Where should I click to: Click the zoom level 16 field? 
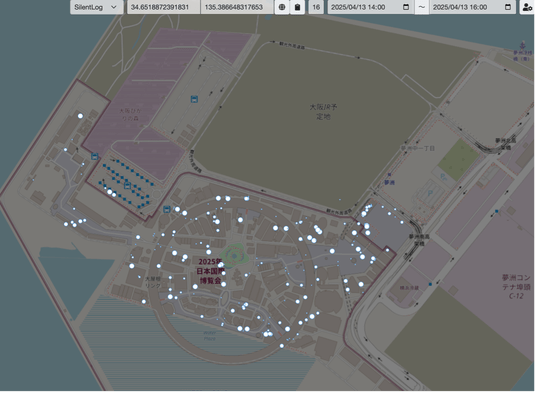(x=316, y=7)
